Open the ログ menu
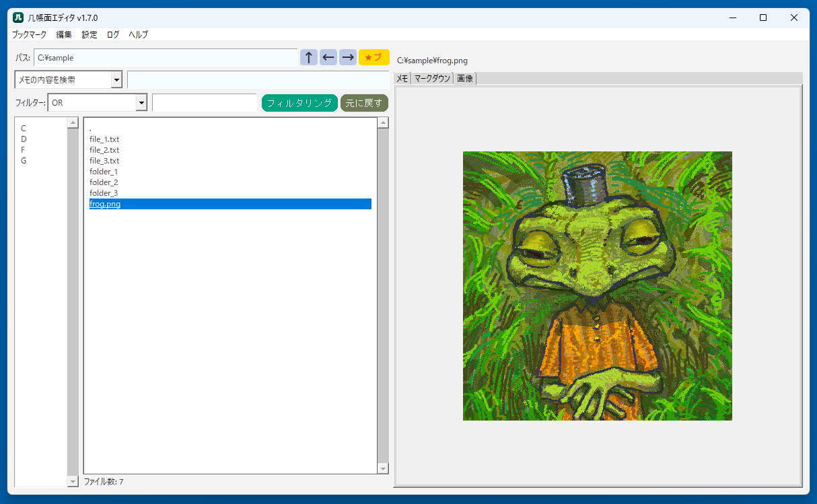This screenshot has height=504, width=817. (x=113, y=34)
